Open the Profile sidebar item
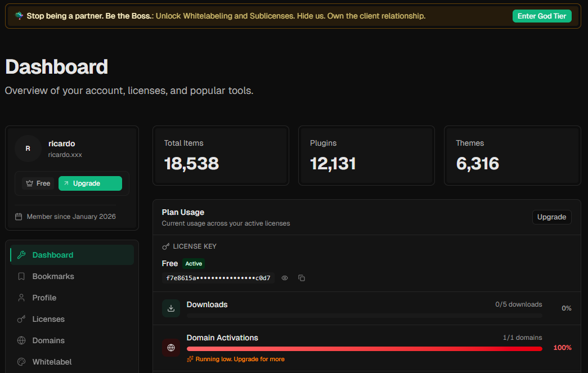 [x=44, y=298]
